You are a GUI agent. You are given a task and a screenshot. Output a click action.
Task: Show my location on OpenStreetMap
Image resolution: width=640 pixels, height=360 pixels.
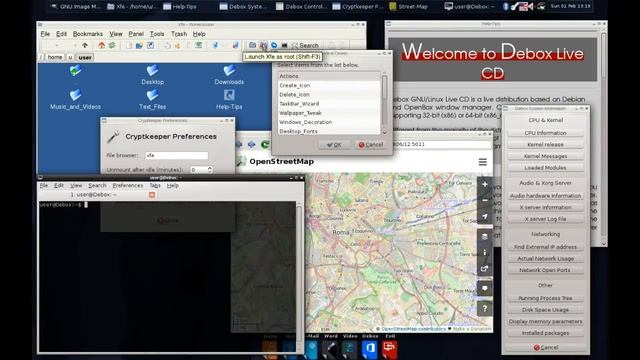(484, 216)
